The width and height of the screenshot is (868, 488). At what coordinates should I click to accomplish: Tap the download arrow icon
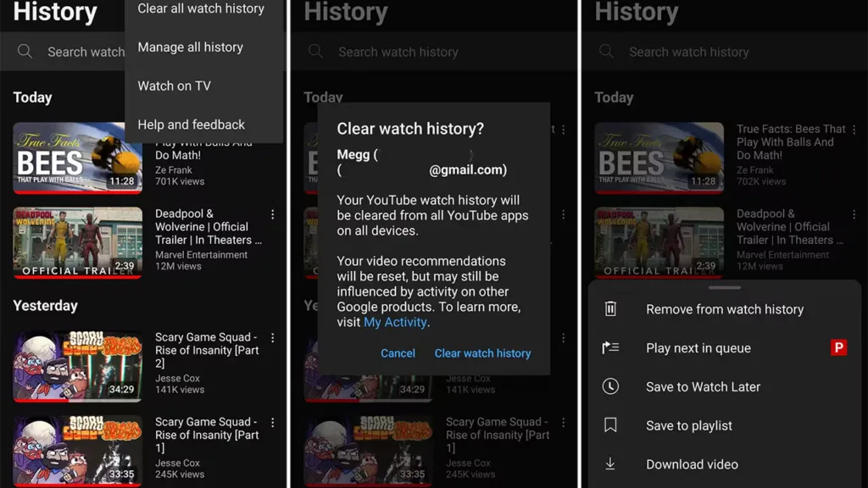coord(610,463)
